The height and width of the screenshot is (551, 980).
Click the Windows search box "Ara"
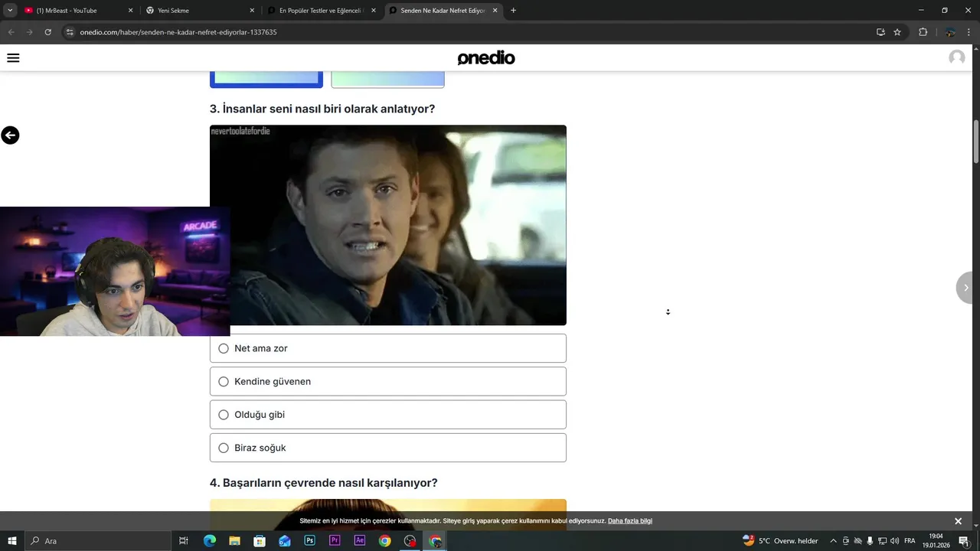pos(98,541)
